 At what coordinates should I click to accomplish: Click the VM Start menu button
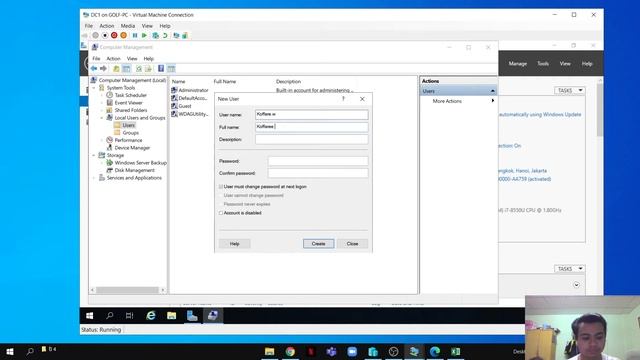click(x=90, y=316)
